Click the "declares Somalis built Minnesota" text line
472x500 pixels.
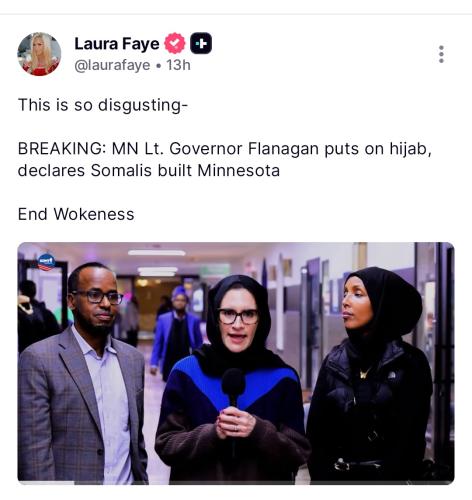[x=149, y=171]
